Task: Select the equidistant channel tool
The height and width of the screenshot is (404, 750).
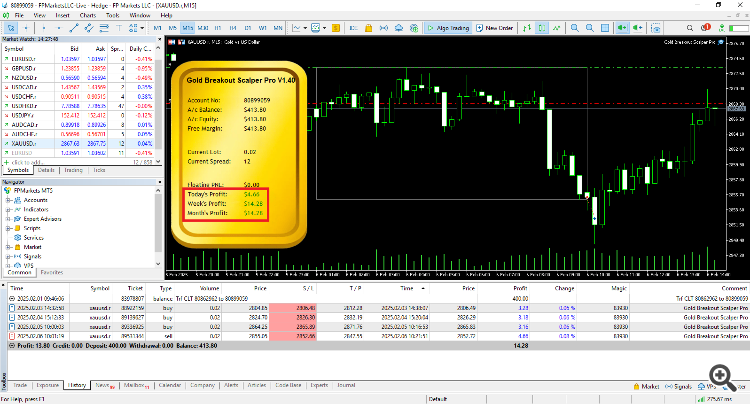Action: click(x=89, y=28)
